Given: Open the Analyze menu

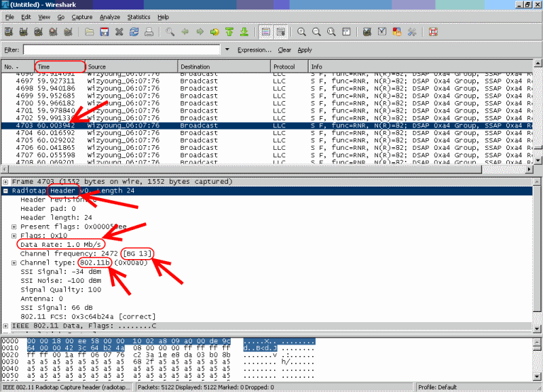Looking at the screenshot, I should [x=109, y=17].
